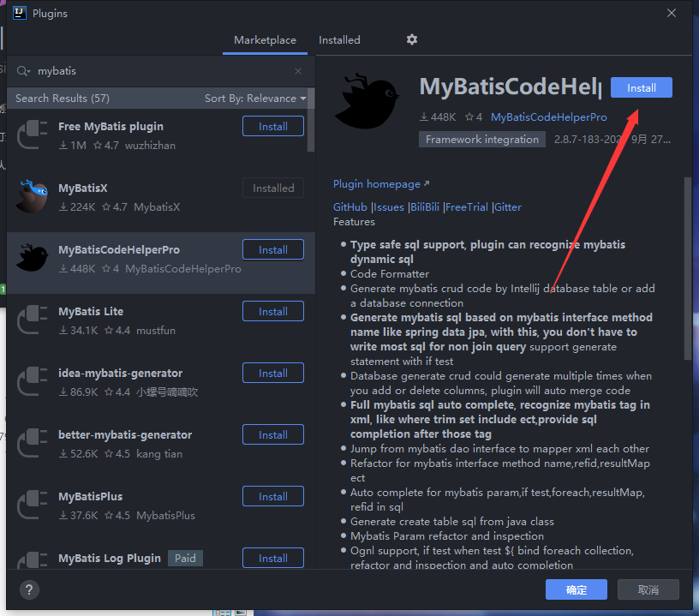Click the MyBatisCodeHelperPro list icon
This screenshot has height=616, width=699.
[32, 258]
